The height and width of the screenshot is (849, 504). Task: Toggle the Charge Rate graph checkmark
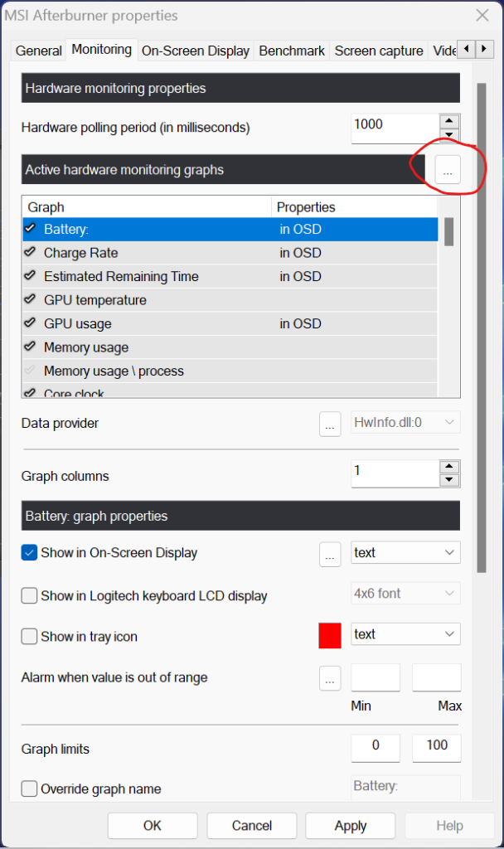click(x=31, y=252)
